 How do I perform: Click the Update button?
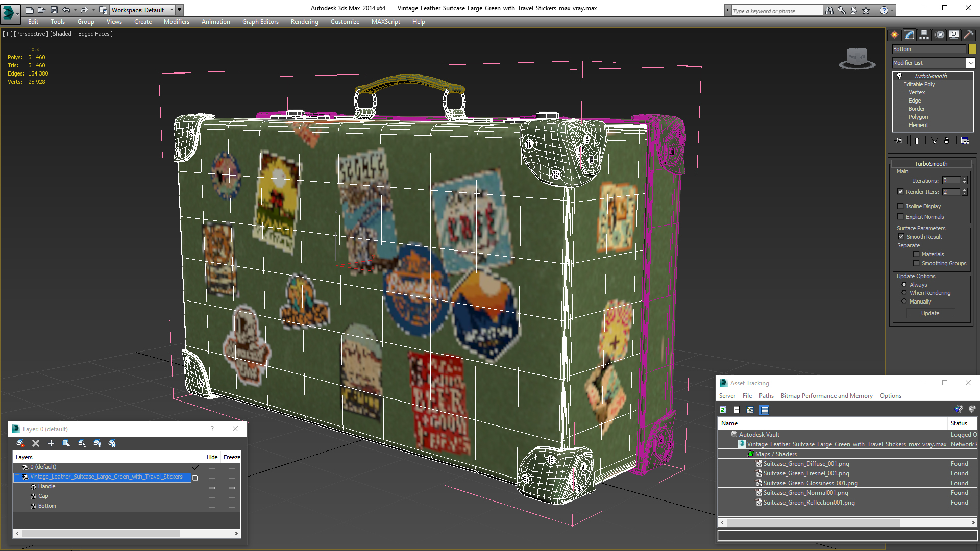click(930, 313)
